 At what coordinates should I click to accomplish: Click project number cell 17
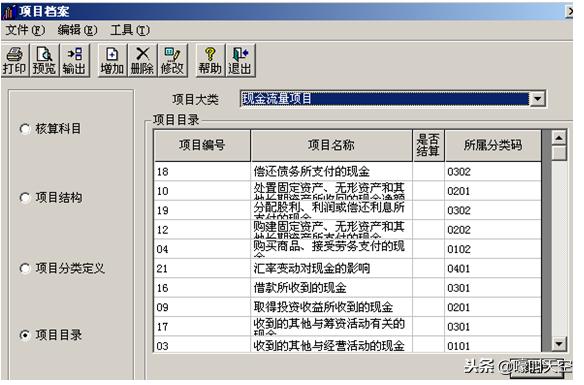click(202, 327)
